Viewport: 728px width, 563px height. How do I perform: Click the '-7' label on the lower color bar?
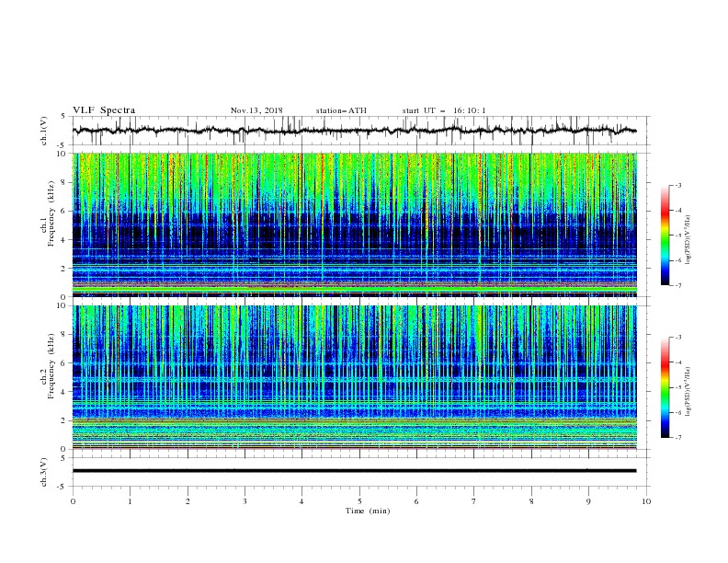[x=678, y=438]
